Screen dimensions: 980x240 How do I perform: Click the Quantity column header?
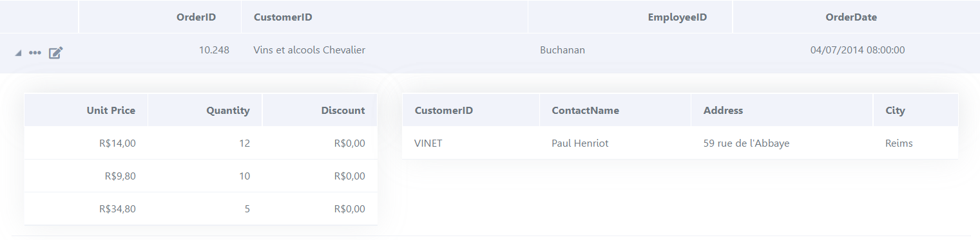228,111
